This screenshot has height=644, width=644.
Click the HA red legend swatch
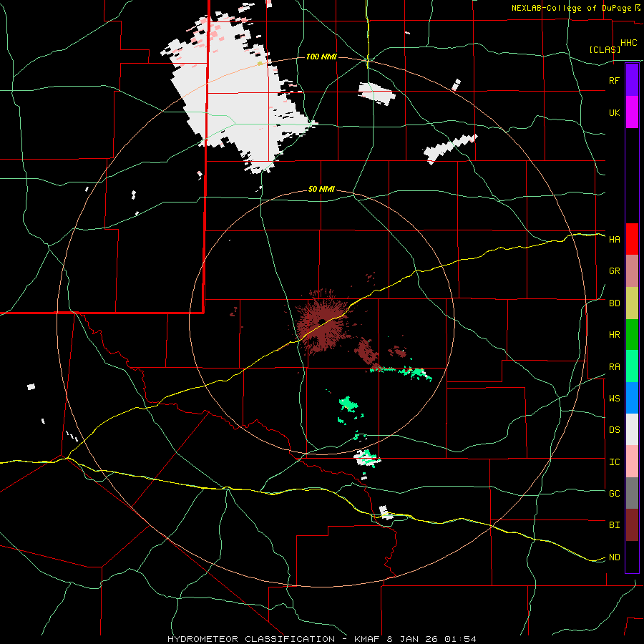tap(632, 239)
